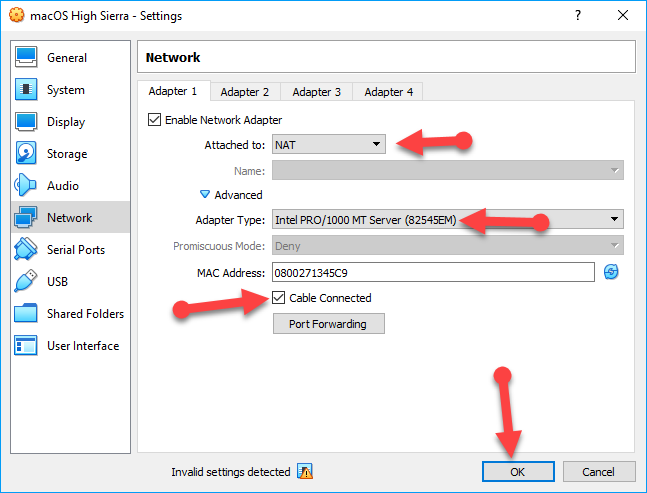Select the Storage disk icon
This screenshot has width=647, height=493.
[x=27, y=154]
